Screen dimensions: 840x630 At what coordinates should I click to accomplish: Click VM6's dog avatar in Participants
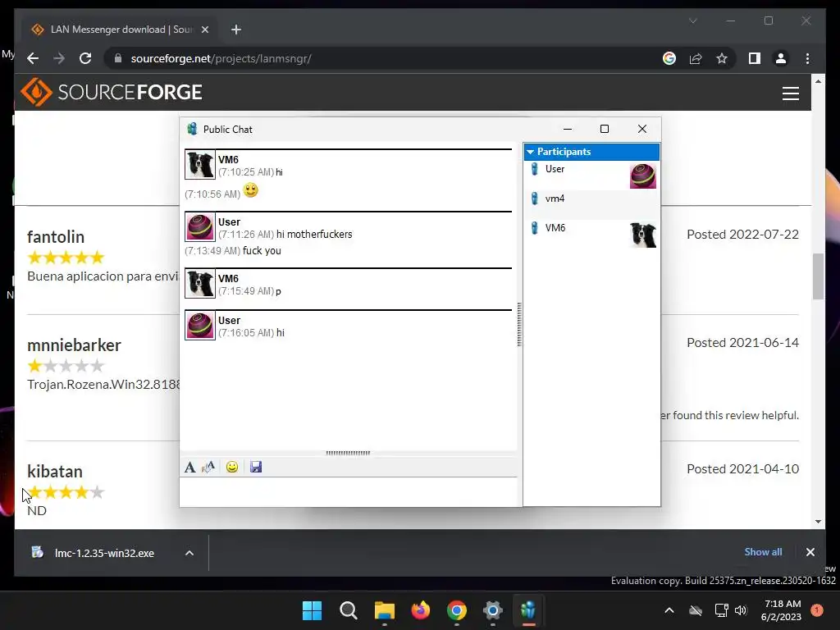tap(643, 235)
